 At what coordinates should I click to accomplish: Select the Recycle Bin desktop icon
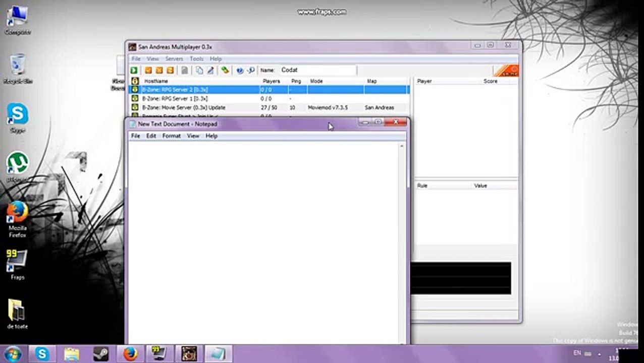point(18,69)
